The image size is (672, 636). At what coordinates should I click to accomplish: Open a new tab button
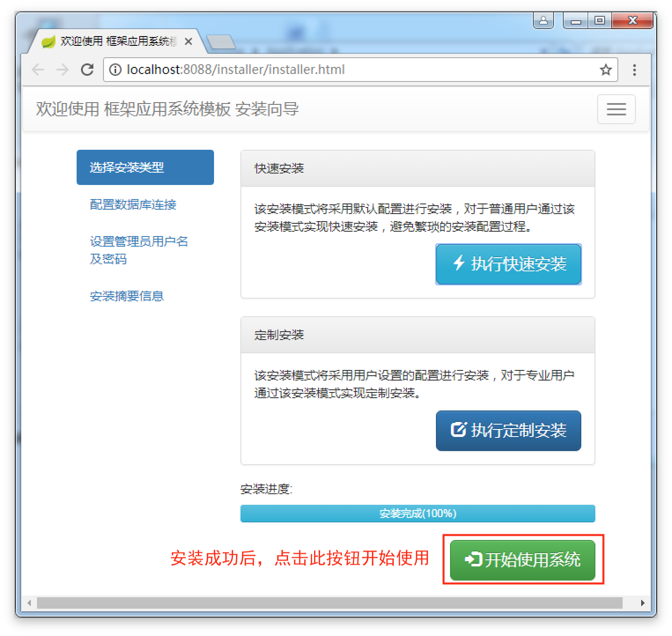click(221, 42)
